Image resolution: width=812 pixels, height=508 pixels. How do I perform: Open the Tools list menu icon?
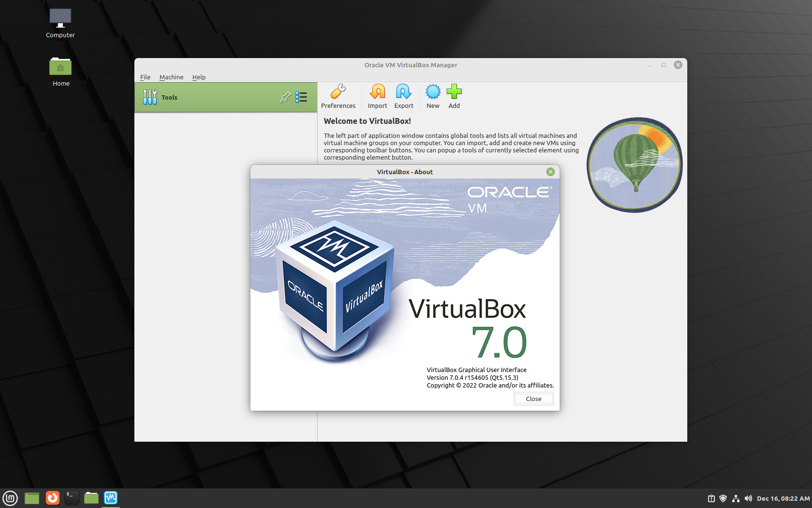pos(301,97)
